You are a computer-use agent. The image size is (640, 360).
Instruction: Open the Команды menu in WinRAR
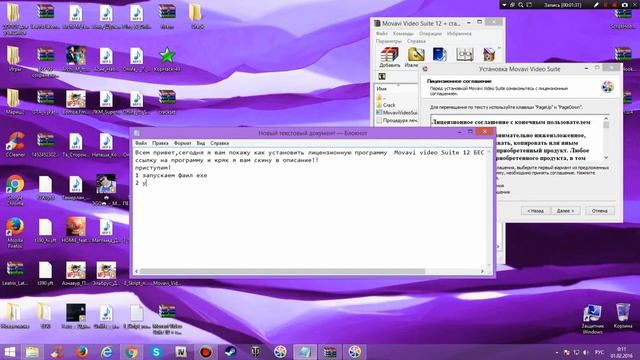pos(403,33)
